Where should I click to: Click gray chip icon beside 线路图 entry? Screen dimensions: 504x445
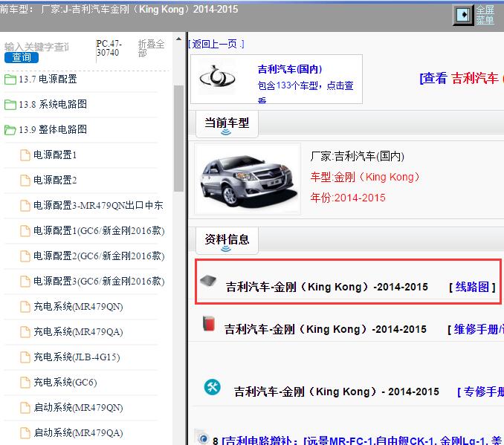[x=208, y=280]
